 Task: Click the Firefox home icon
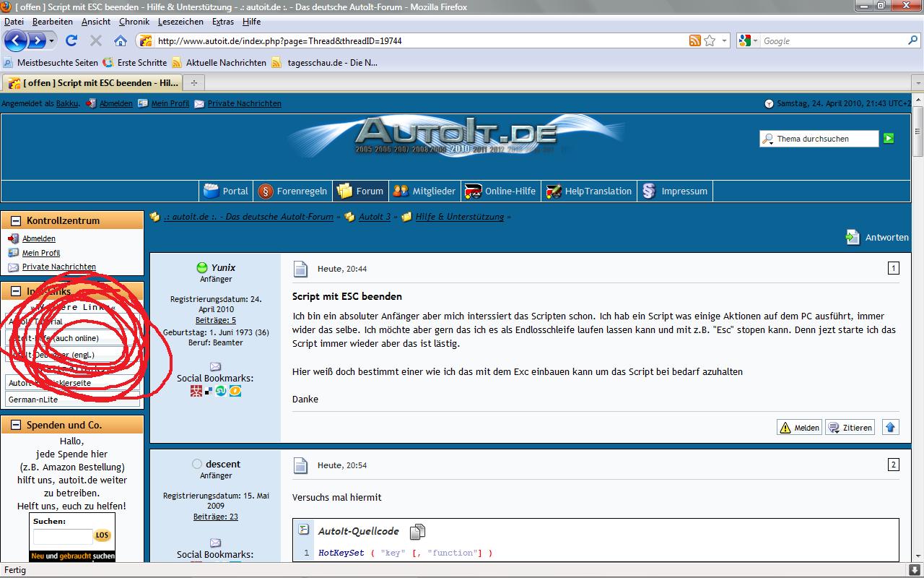coord(121,40)
